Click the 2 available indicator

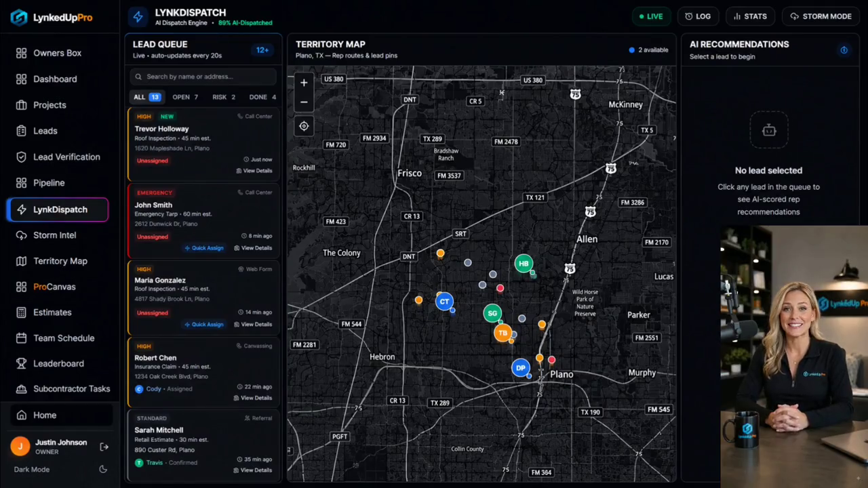pyautogui.click(x=648, y=50)
